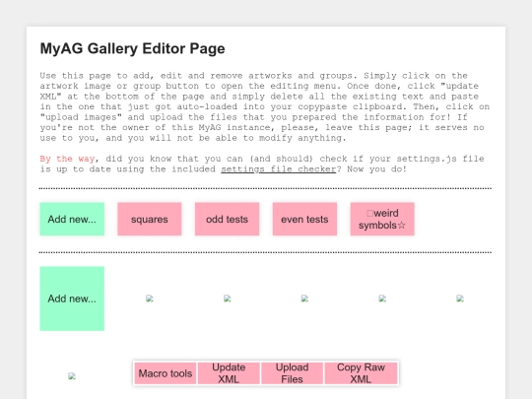Image resolution: width=532 pixels, height=399 pixels.
Task: Open the even tests group
Action: [304, 219]
